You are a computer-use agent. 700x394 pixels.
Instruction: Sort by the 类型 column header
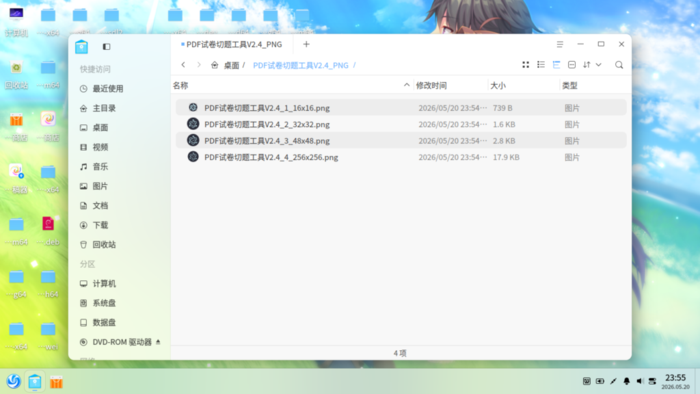(570, 85)
